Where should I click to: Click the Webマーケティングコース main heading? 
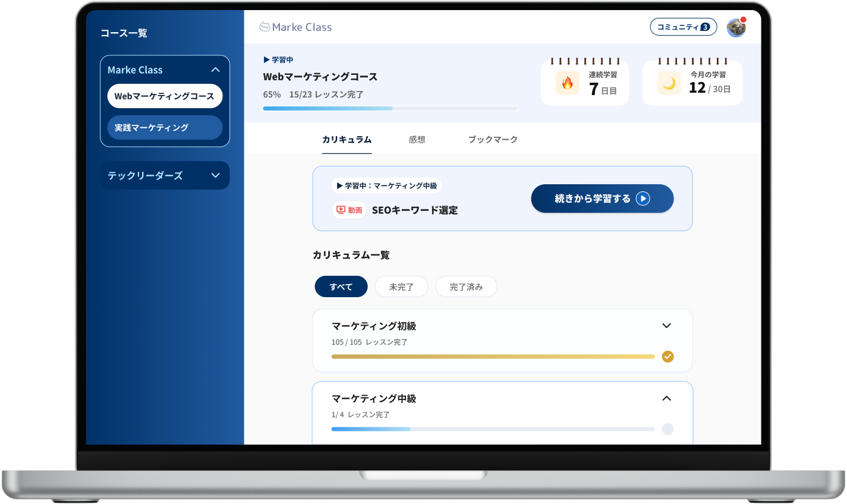point(320,77)
